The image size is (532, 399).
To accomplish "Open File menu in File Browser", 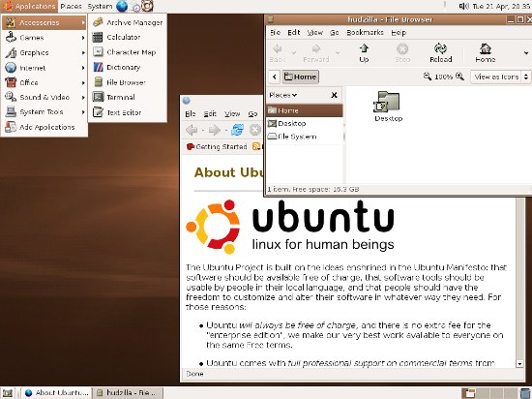I will (x=275, y=33).
